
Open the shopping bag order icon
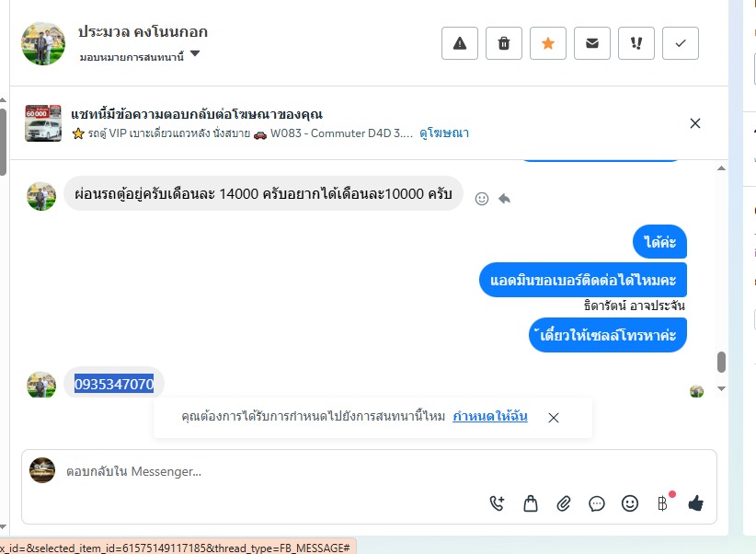tap(531, 503)
